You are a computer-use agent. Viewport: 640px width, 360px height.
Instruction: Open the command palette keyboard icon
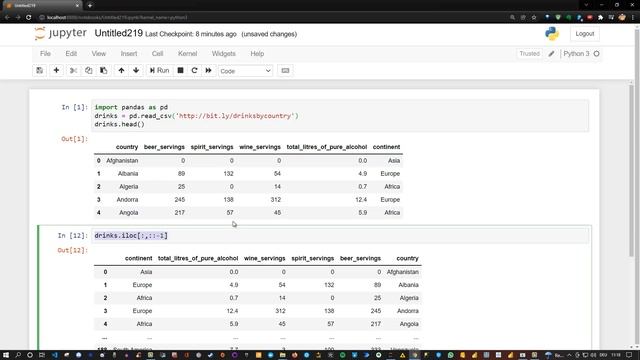point(285,71)
